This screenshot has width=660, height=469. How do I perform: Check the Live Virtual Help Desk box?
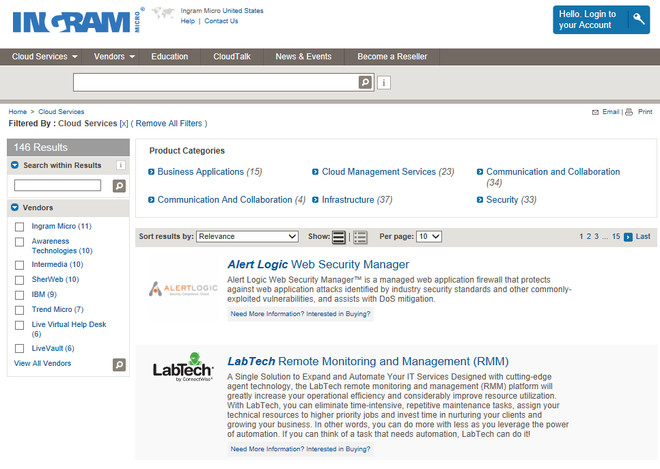point(19,325)
